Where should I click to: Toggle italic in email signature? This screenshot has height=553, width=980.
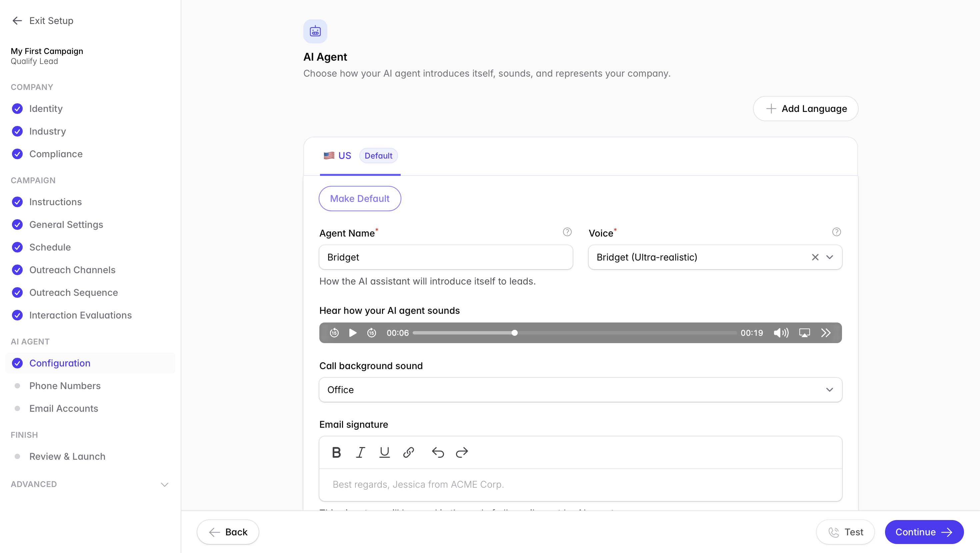(360, 452)
